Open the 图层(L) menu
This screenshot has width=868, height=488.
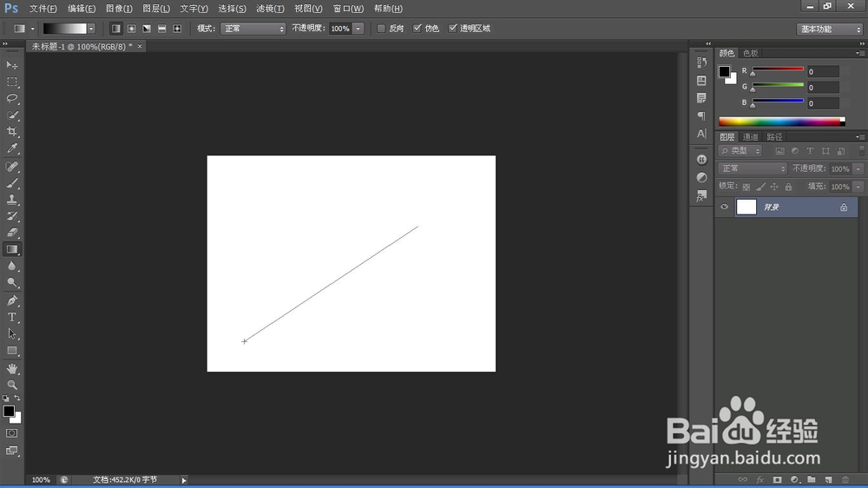point(156,9)
